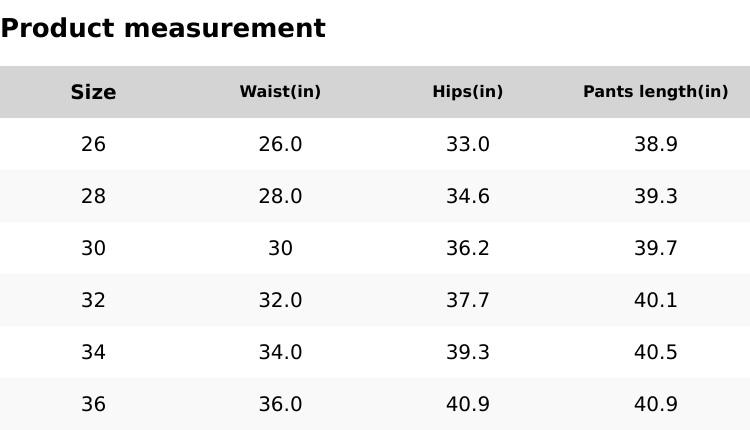Screen dimensions: 750x430
Task: Click the Product measurement heading
Action: click(163, 28)
